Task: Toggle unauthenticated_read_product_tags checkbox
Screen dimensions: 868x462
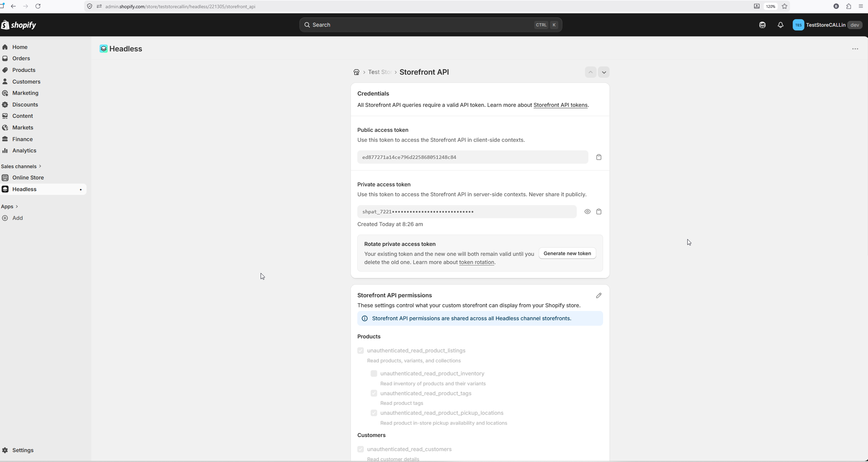Action: coord(374,393)
